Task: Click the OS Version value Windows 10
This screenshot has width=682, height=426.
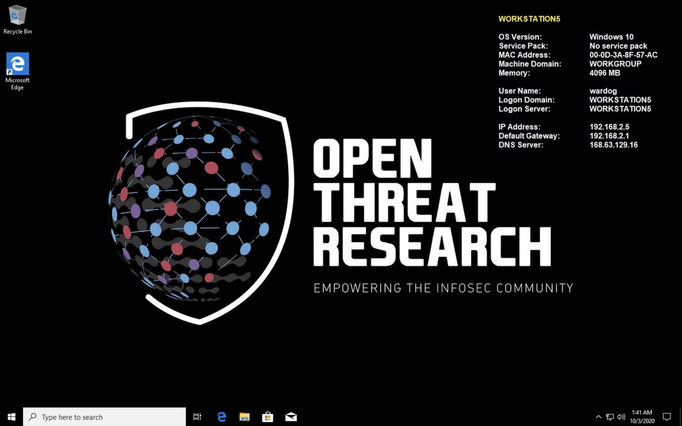Action: point(611,37)
